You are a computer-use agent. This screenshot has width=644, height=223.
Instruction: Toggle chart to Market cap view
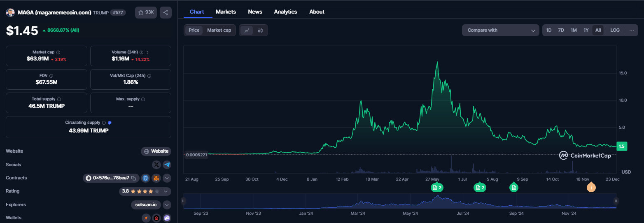point(219,30)
